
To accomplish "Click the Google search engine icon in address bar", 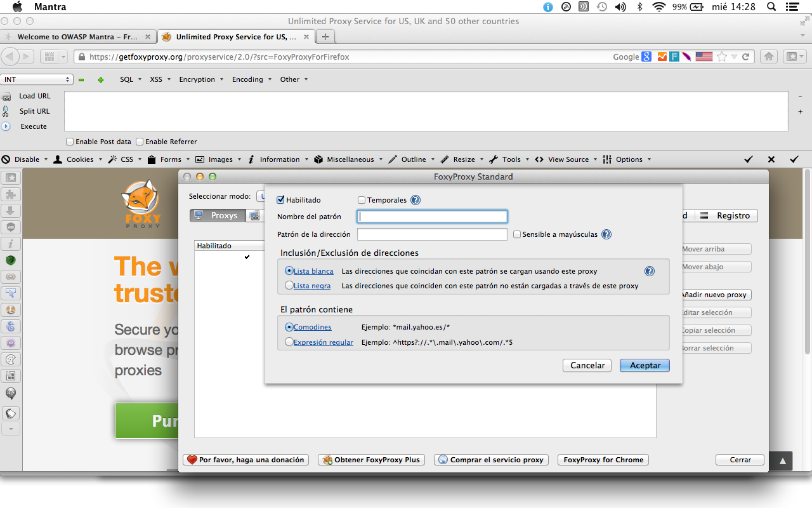I will (646, 57).
